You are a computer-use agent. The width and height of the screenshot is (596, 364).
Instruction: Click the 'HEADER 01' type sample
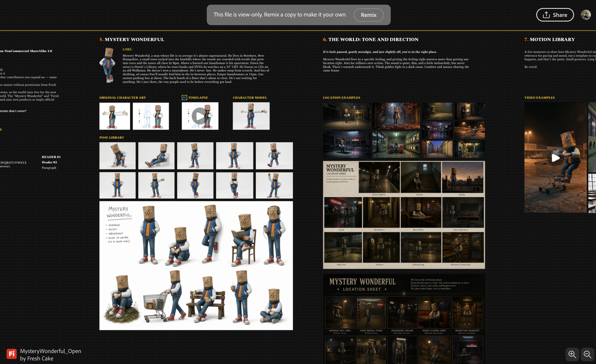pos(51,157)
